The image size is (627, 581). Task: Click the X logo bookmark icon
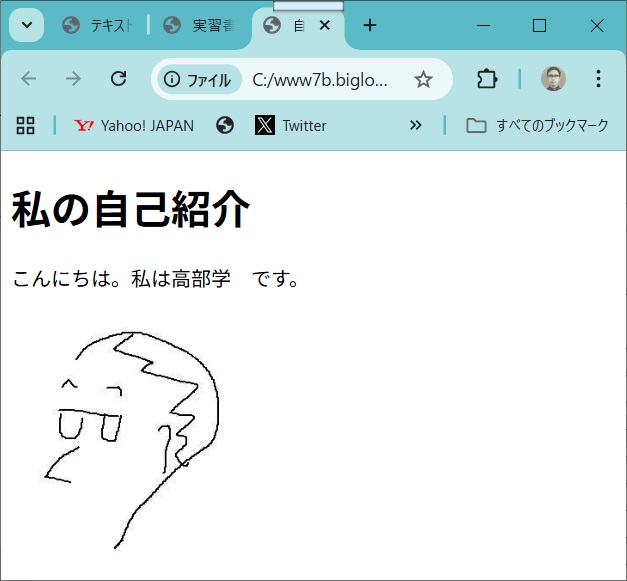click(x=265, y=126)
